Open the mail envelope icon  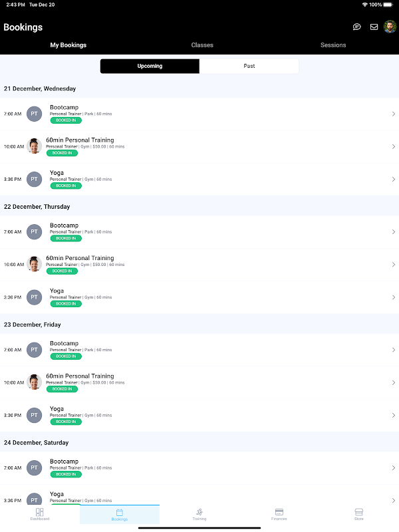374,27
